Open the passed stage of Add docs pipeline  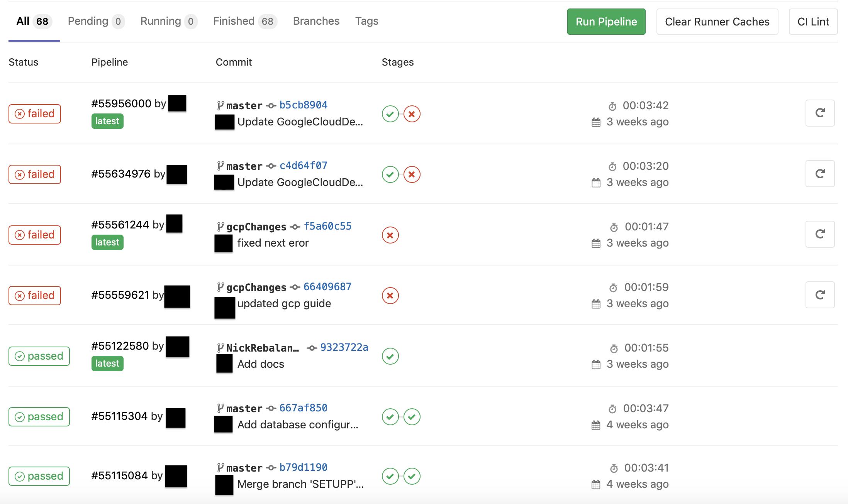pyautogui.click(x=390, y=356)
